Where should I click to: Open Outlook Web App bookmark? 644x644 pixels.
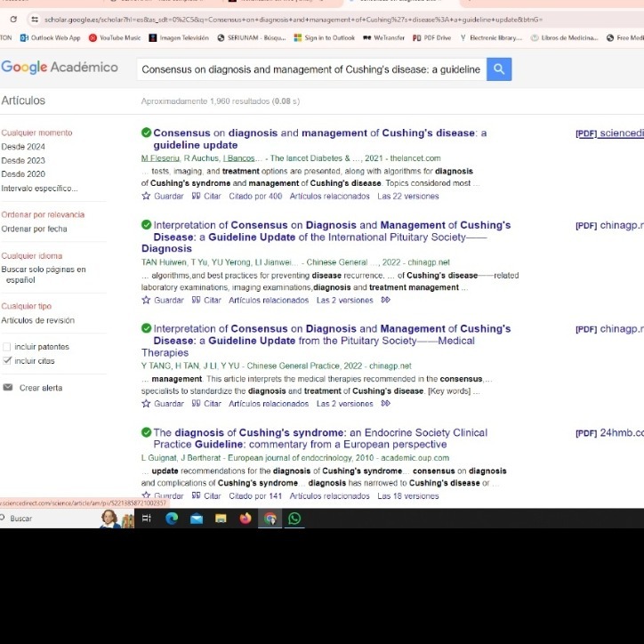point(50,37)
